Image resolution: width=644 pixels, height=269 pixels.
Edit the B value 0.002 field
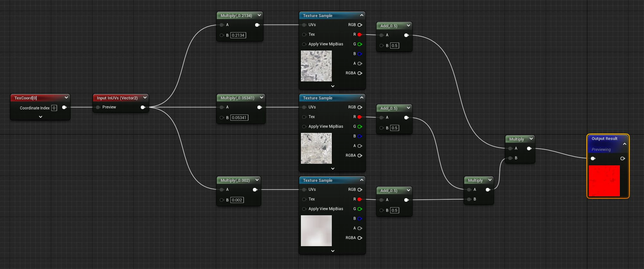237,200
